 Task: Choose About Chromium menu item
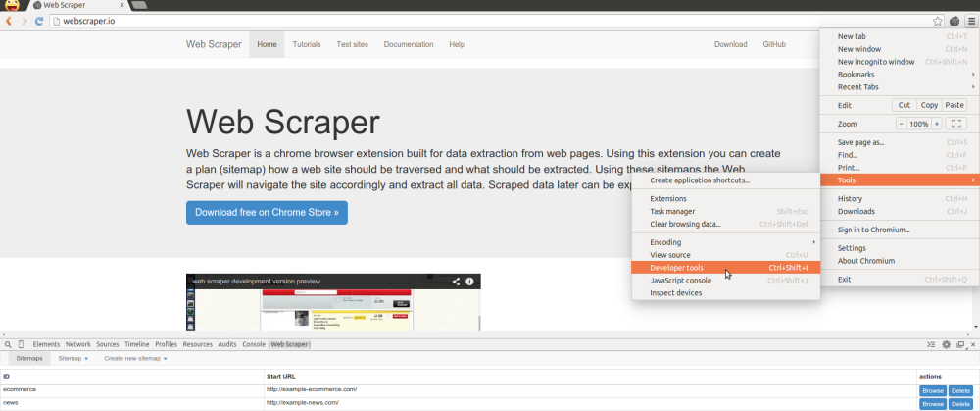pyautogui.click(x=900, y=261)
